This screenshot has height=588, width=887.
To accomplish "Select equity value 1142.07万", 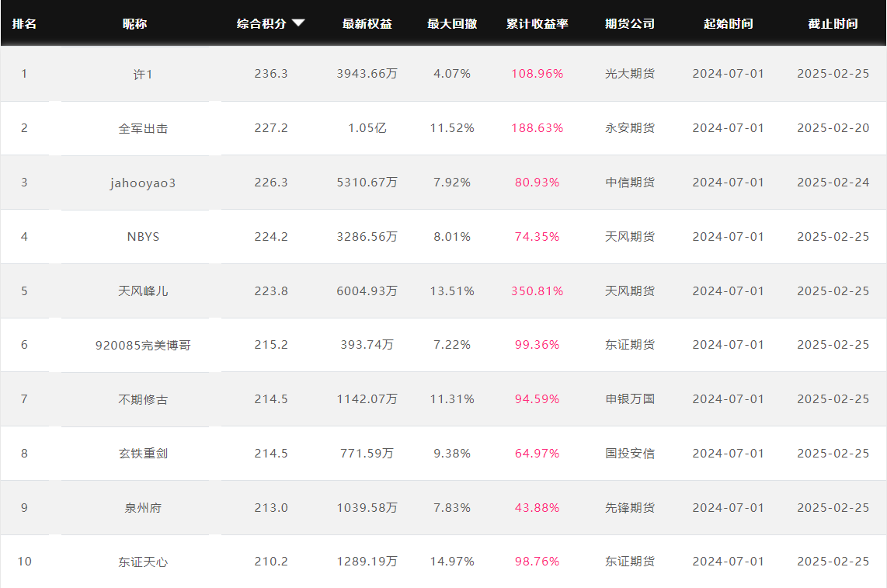I will tap(367, 399).
